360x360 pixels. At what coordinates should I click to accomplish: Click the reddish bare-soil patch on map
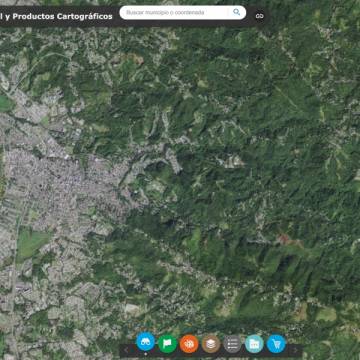point(284,239)
